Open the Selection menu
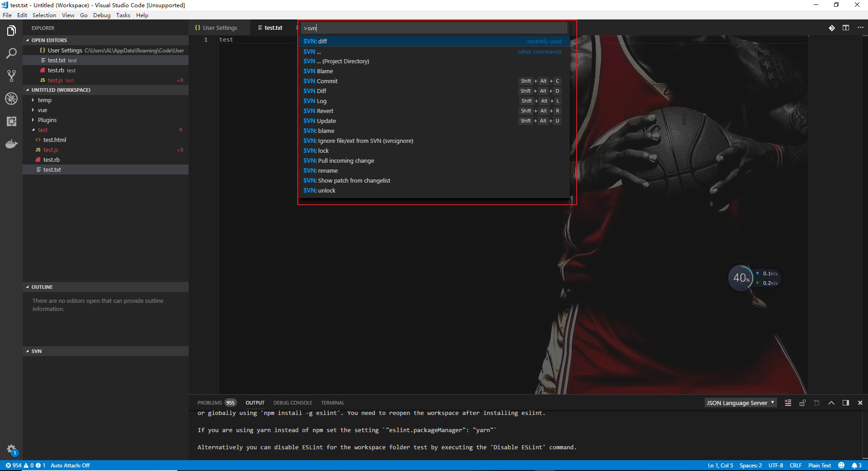Screen dimensions: 868x471 (x=44, y=15)
